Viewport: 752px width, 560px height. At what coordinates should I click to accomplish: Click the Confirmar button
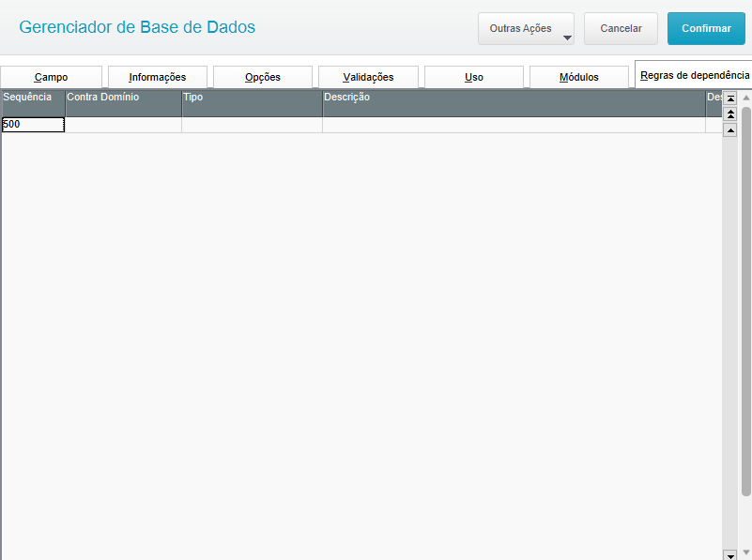click(x=706, y=29)
